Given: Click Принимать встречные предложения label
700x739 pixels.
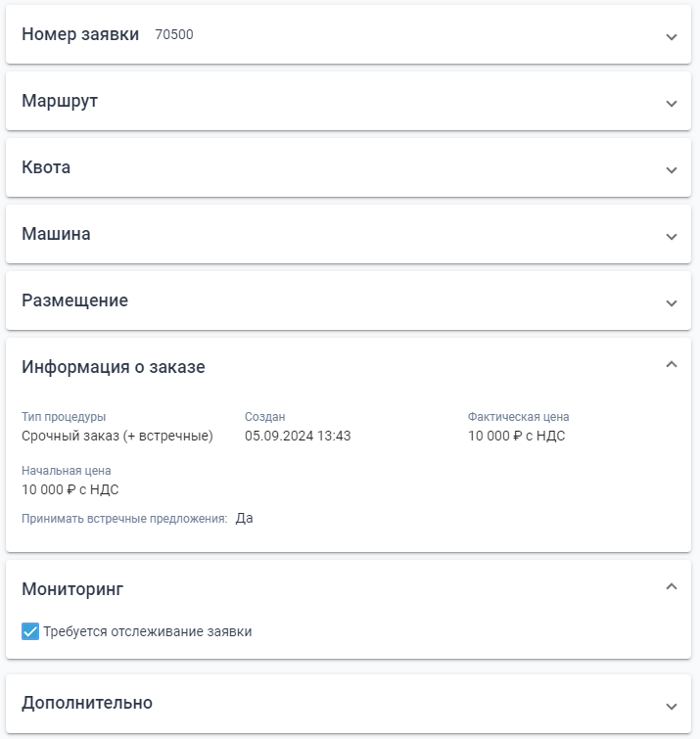Looking at the screenshot, I should pos(124,519).
